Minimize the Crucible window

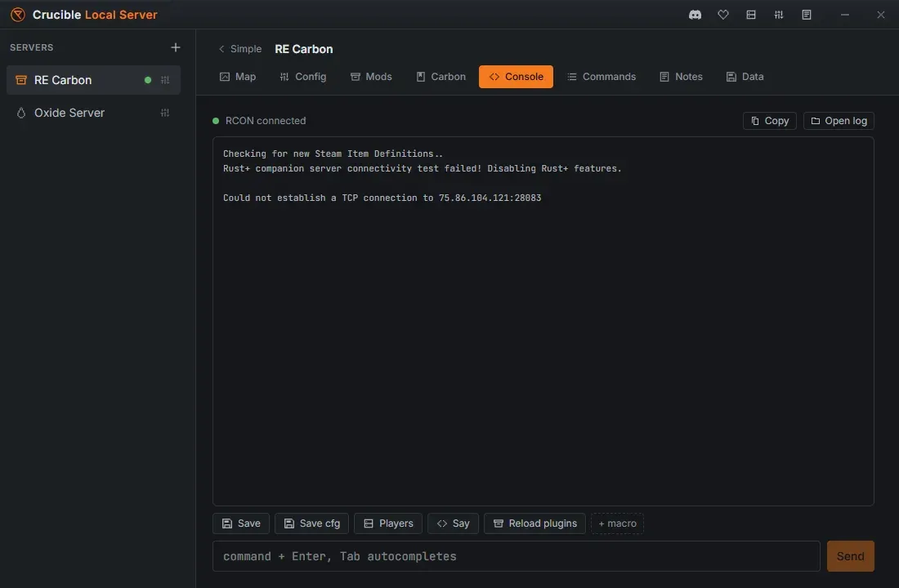point(844,15)
